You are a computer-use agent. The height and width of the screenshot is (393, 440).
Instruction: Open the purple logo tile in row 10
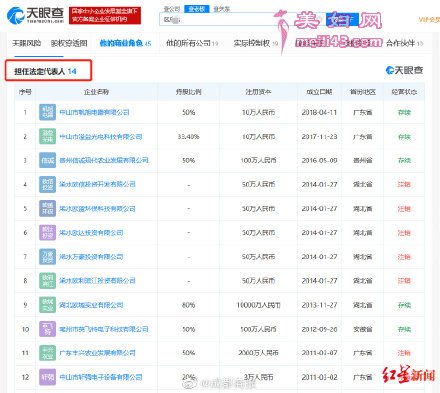click(47, 329)
